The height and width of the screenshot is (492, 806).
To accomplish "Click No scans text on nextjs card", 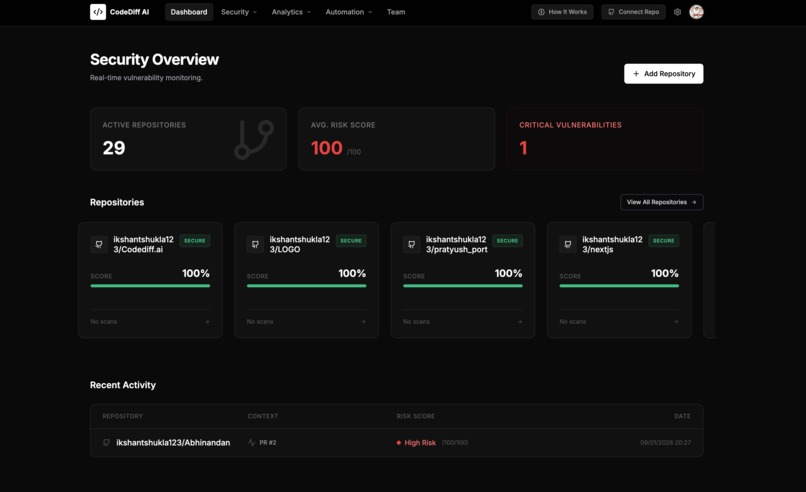I will pyautogui.click(x=573, y=322).
